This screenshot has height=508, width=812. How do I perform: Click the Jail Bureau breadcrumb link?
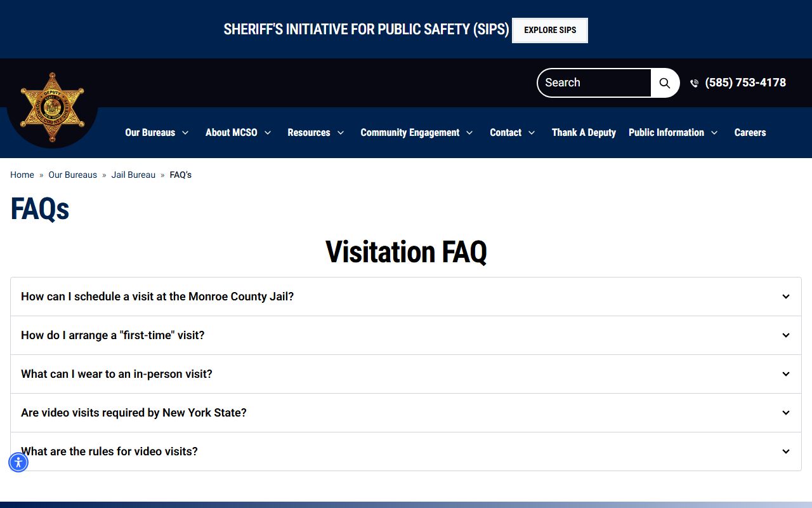(133, 175)
